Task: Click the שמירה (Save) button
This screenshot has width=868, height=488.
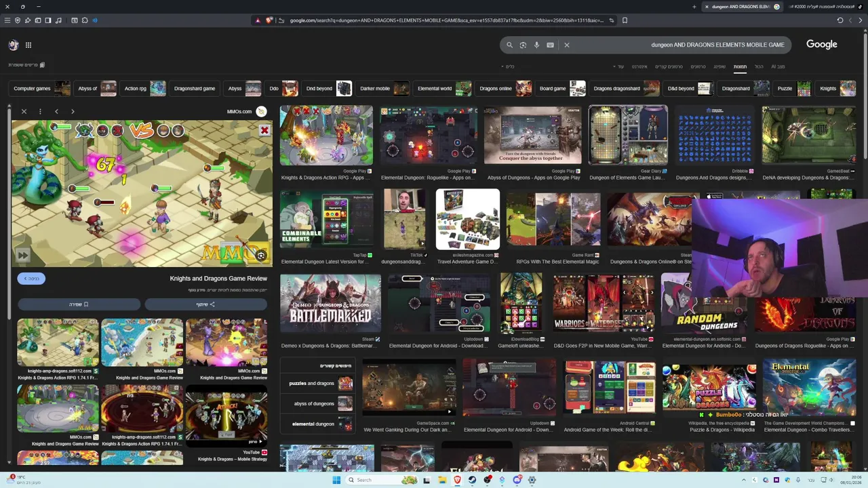Action: [x=79, y=304]
